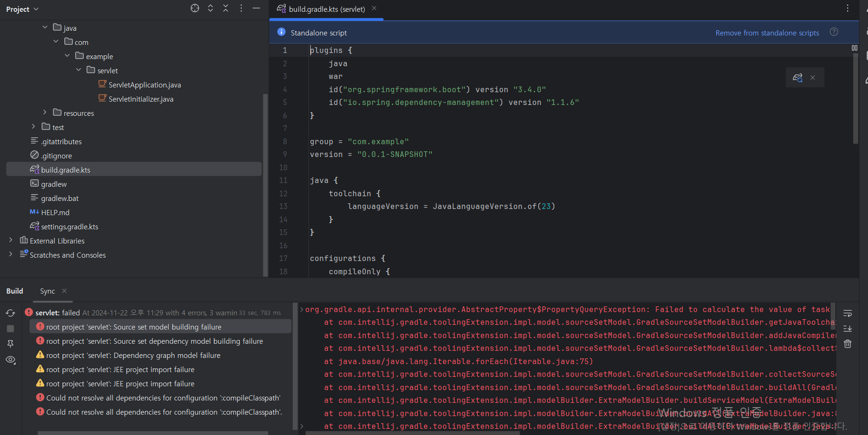Image resolution: width=868 pixels, height=435 pixels.
Task: Open settings.gradle.kts file
Action: coord(70,226)
